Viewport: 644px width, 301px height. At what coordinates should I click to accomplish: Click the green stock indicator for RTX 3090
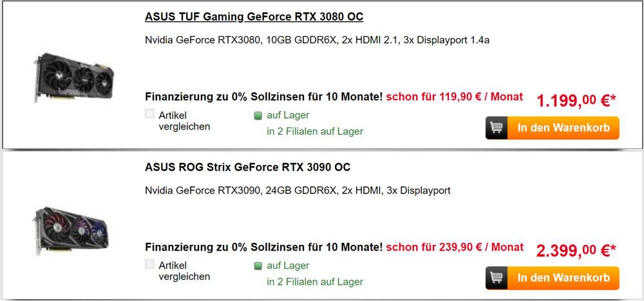click(x=258, y=266)
